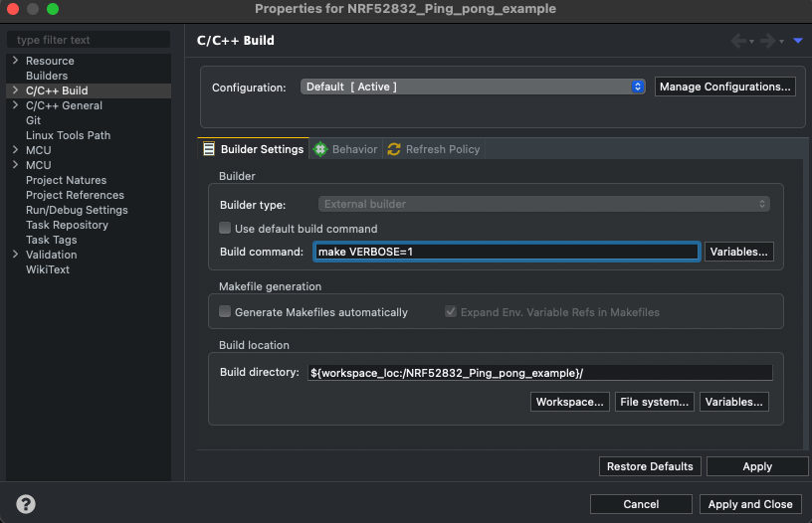812x523 pixels.
Task: Click Variables button under Build directory
Action: coord(733,402)
